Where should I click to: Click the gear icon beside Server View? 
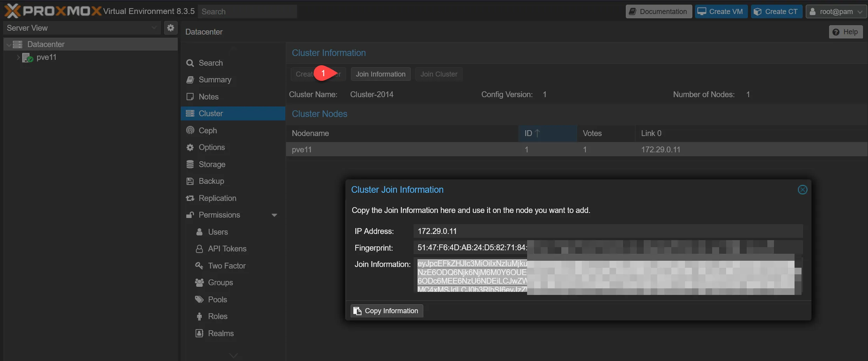coord(170,28)
